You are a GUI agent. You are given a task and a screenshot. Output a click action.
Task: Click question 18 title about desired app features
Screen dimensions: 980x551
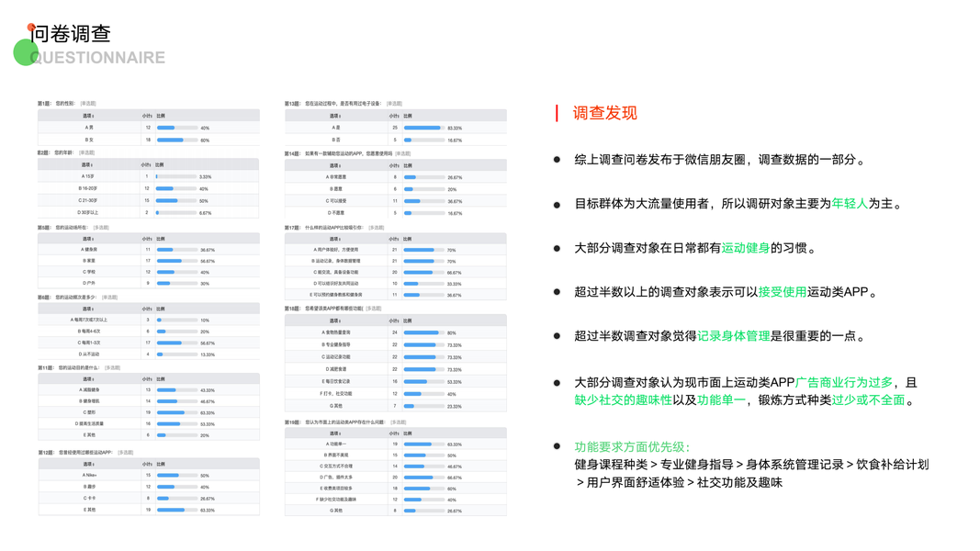(333, 309)
